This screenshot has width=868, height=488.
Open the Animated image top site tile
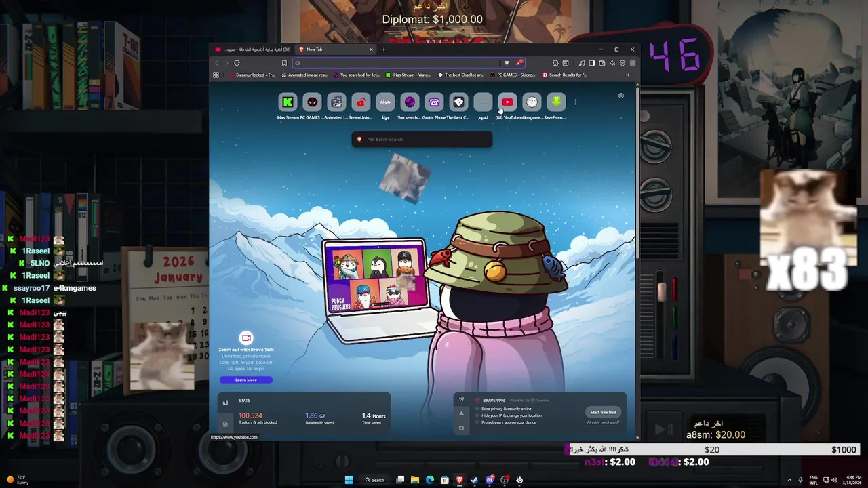coord(336,102)
